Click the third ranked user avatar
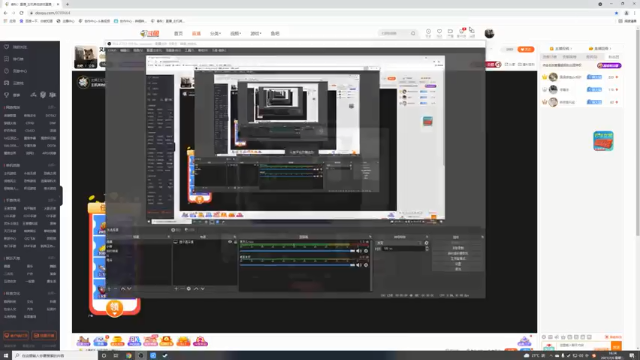The height and width of the screenshot is (360, 640). tap(553, 102)
